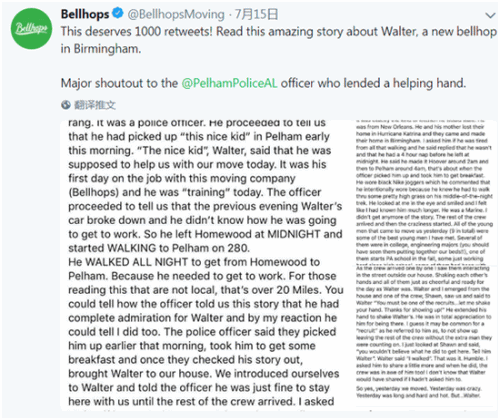This screenshot has width=500, height=420.
Task: Click 'started WALKING to Pelham on 280' line
Action: (x=159, y=248)
